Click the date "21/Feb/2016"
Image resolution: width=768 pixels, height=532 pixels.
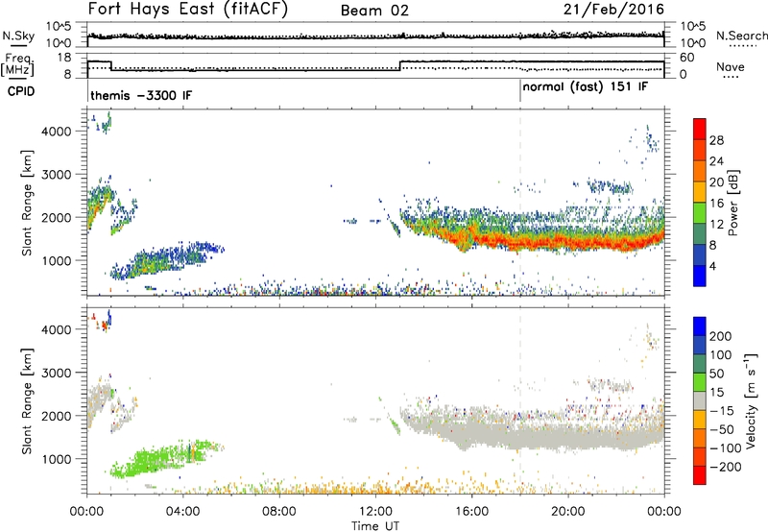[613, 10]
